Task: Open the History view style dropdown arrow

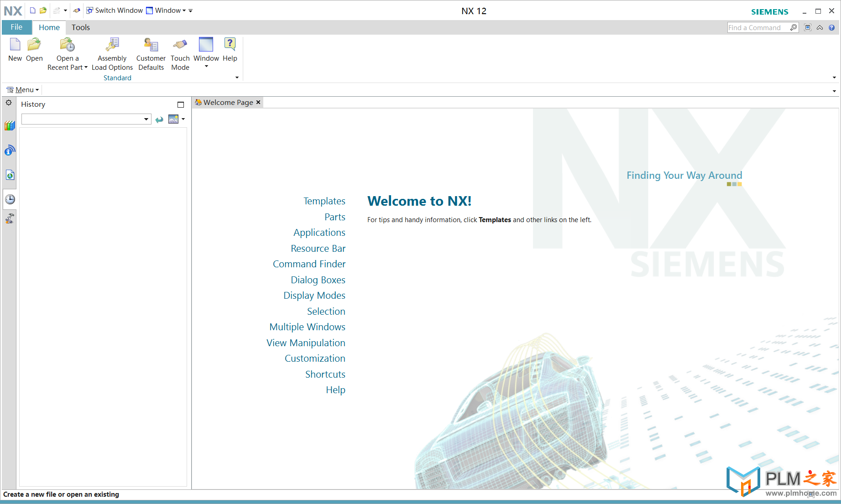Action: (x=183, y=119)
